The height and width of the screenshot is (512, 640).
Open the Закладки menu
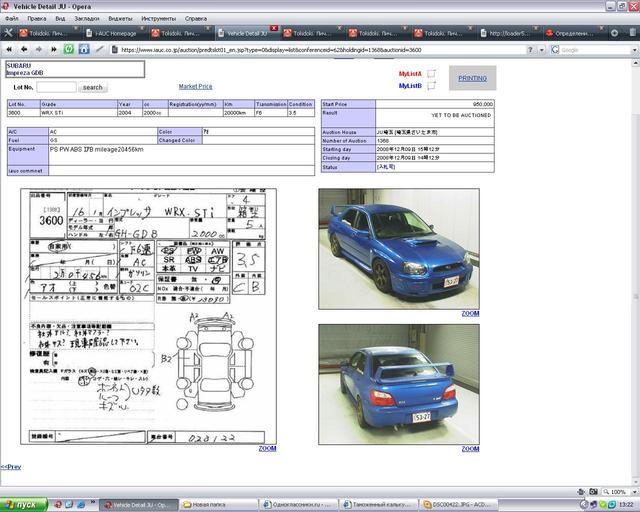(87, 18)
